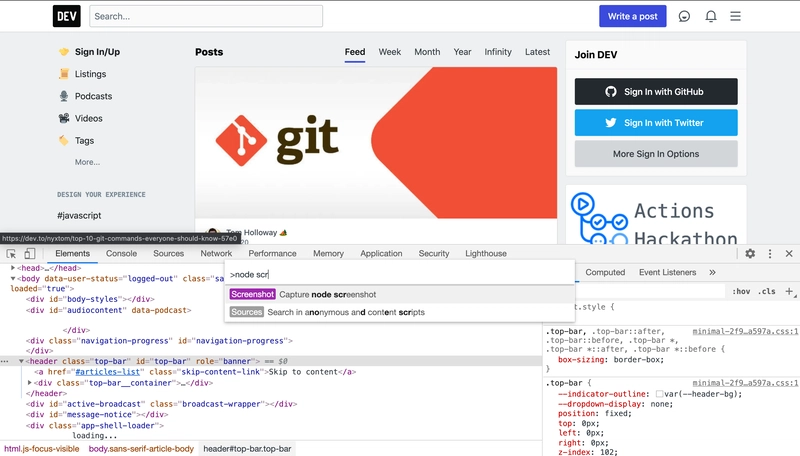
Task: Select the Infinity posts filter
Action: click(x=498, y=52)
